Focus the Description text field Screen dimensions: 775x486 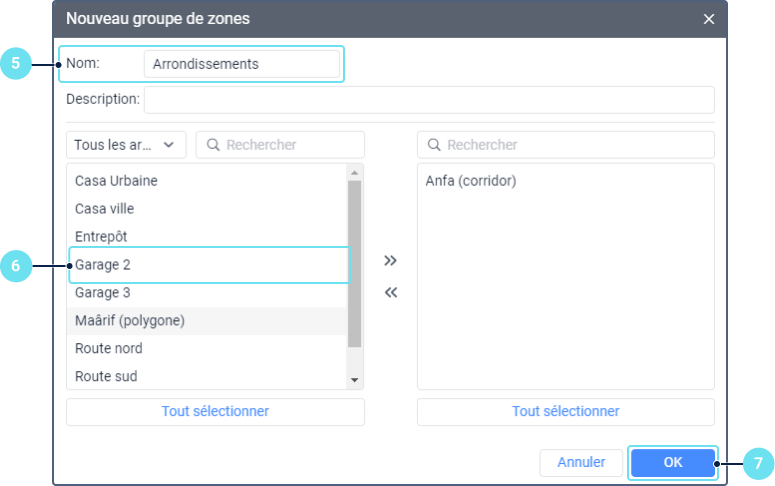click(429, 99)
